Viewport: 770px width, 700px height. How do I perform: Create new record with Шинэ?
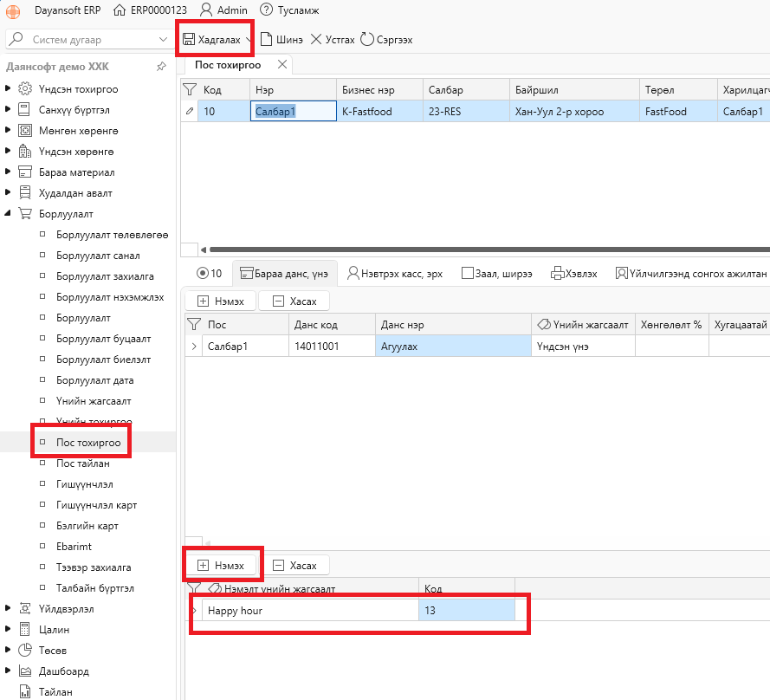pos(281,39)
